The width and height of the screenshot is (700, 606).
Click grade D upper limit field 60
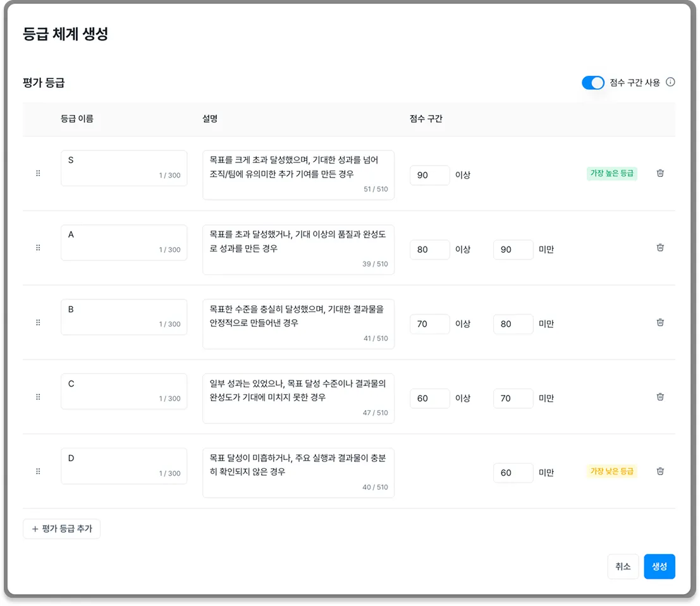(513, 473)
